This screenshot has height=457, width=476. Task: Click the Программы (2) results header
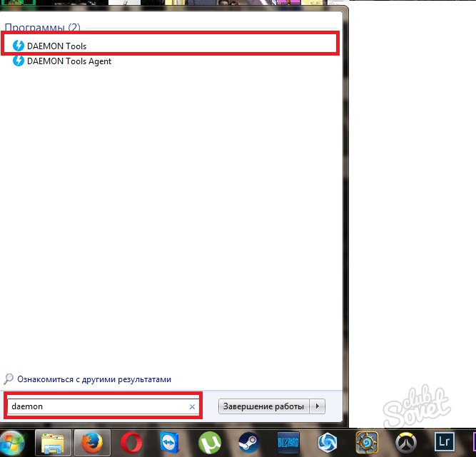pos(43,27)
